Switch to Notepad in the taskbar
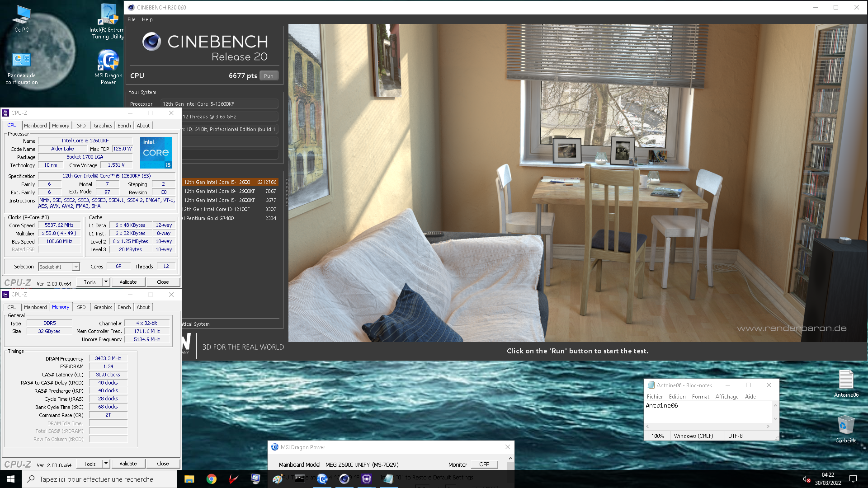 tap(388, 479)
